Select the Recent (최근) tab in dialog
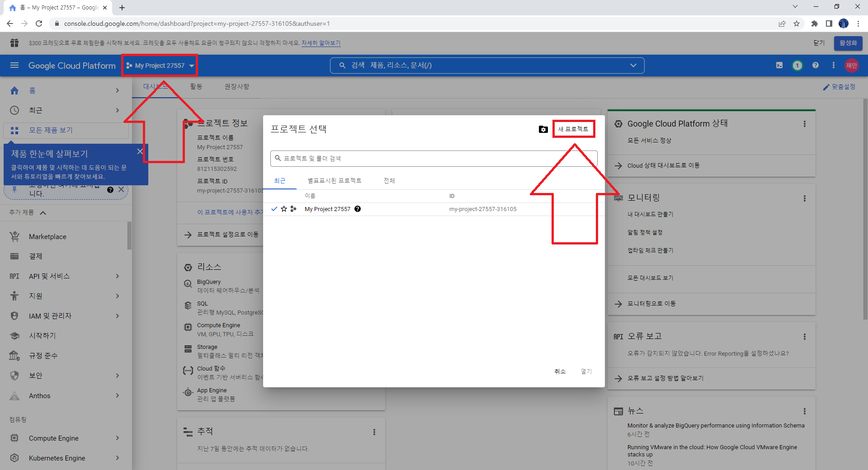The height and width of the screenshot is (470, 868). click(280, 181)
